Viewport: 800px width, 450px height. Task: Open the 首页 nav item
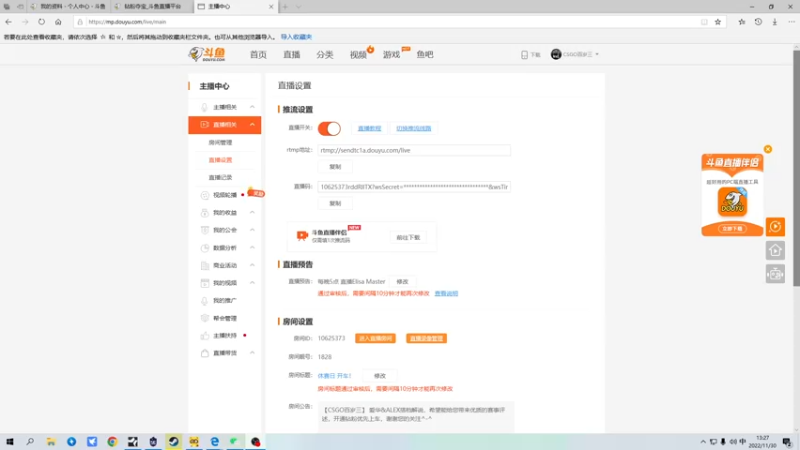(x=258, y=55)
